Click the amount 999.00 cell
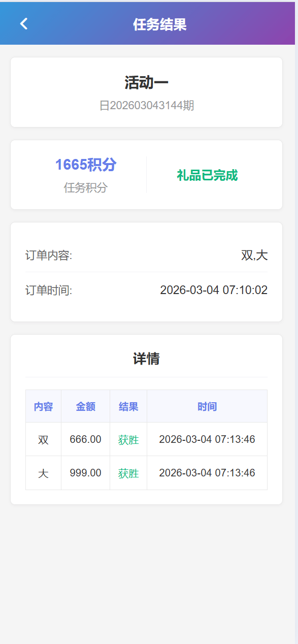 [x=85, y=473]
